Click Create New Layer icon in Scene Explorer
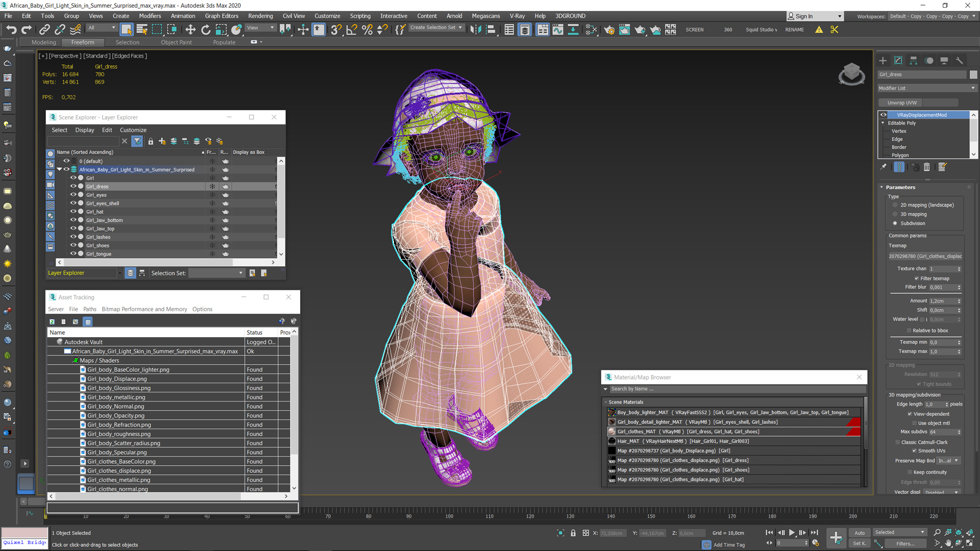This screenshot has width=980, height=551. coord(162,141)
